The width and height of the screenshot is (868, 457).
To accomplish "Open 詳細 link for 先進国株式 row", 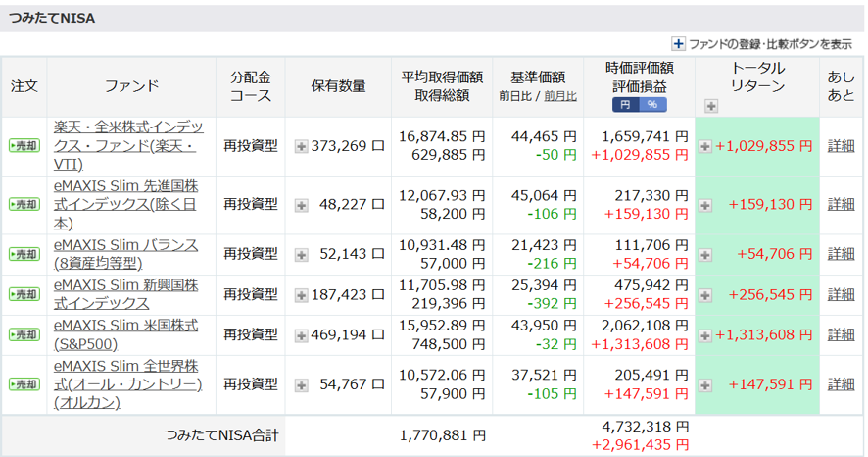I will pyautogui.click(x=841, y=204).
